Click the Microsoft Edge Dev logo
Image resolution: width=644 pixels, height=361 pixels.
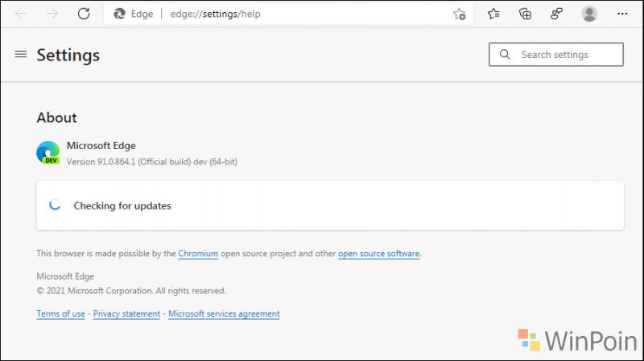coord(48,153)
